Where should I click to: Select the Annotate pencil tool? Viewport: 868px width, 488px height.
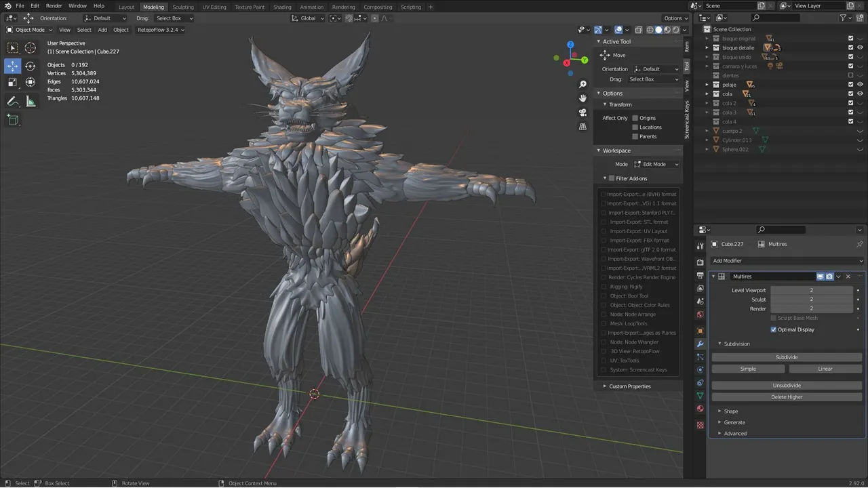point(12,101)
